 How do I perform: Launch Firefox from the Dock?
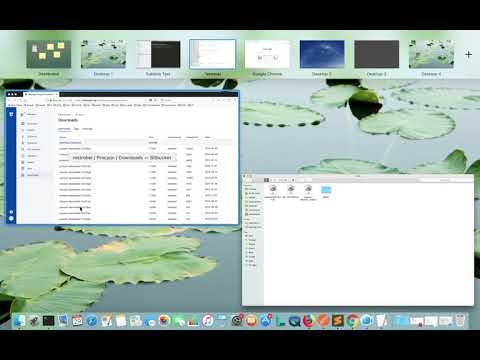309,321
